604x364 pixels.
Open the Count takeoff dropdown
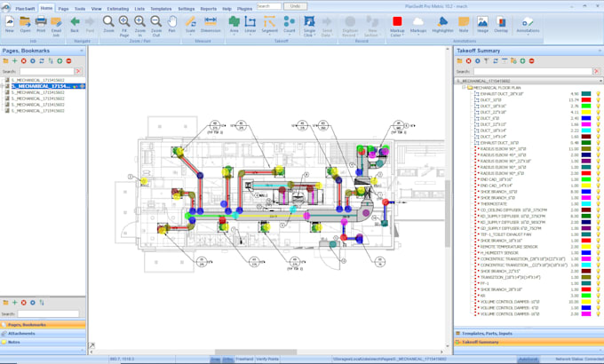290,35
